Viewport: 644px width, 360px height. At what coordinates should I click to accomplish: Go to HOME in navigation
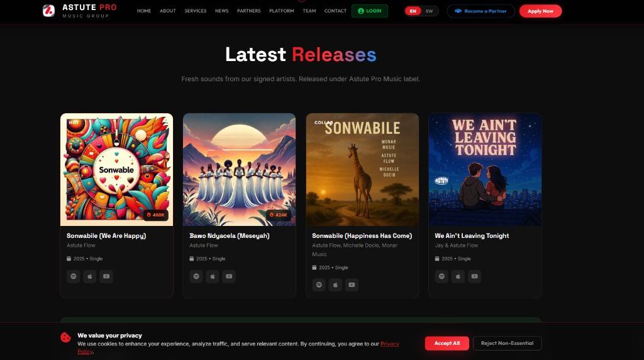click(144, 11)
